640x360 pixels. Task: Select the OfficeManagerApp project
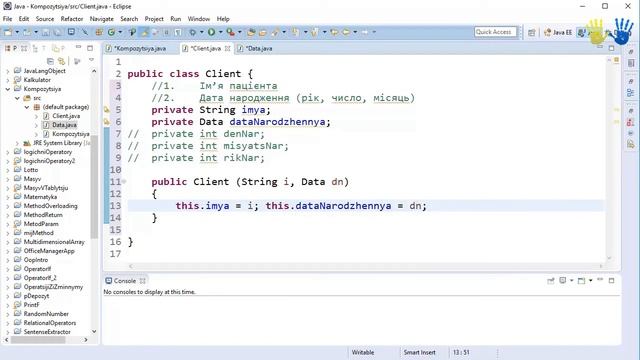[49, 251]
